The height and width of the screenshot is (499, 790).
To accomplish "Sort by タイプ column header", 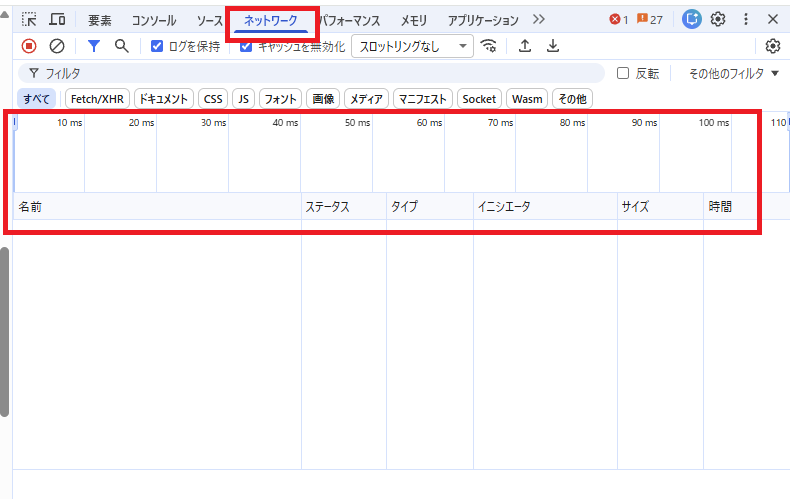I will click(430, 207).
